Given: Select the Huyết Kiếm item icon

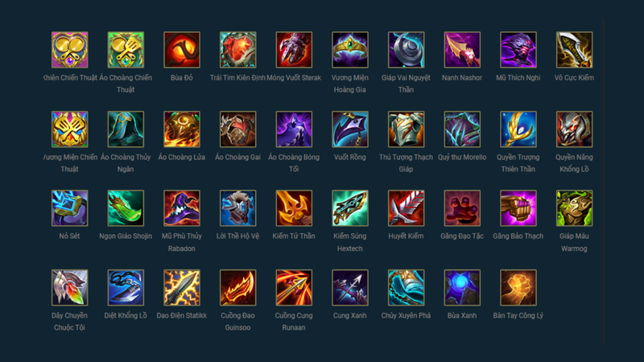Looking at the screenshot, I should tap(406, 208).
